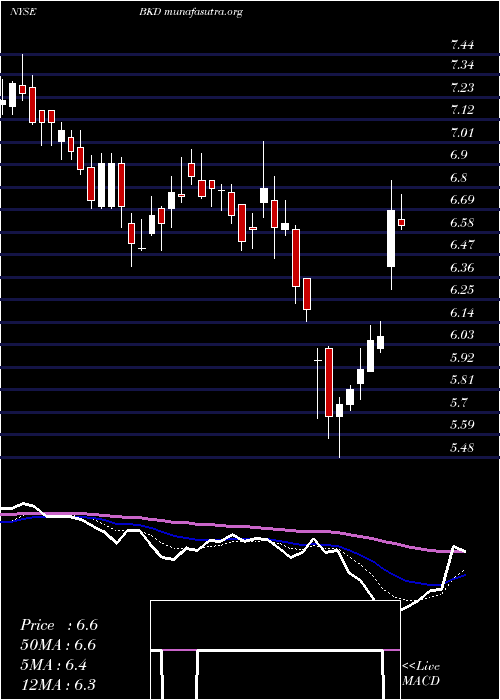The width and height of the screenshot is (500, 700).
Task: Click the Price : 6.6 readout
Action: (x=59, y=625)
